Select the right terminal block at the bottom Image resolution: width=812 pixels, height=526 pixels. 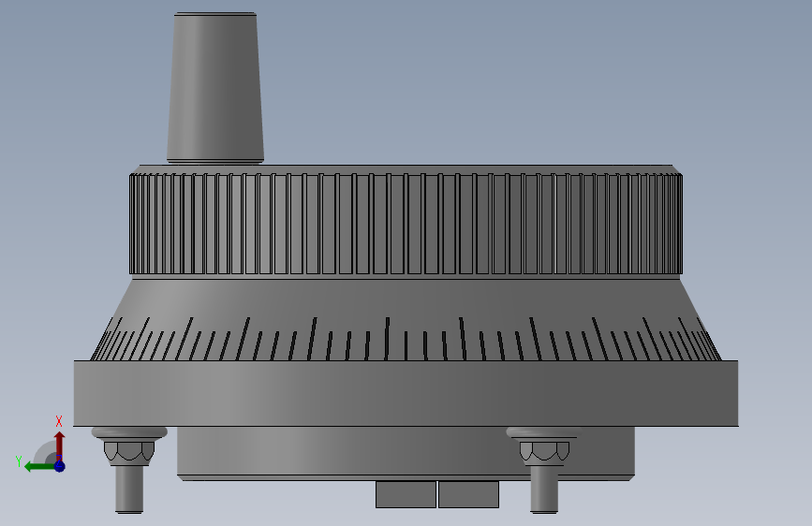point(468,494)
